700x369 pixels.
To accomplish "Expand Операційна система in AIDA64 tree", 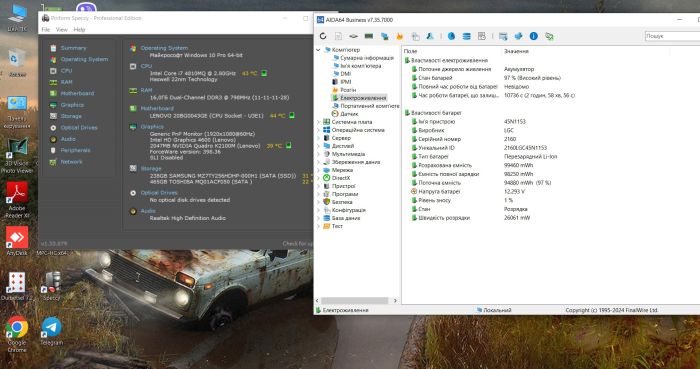I will [x=318, y=130].
